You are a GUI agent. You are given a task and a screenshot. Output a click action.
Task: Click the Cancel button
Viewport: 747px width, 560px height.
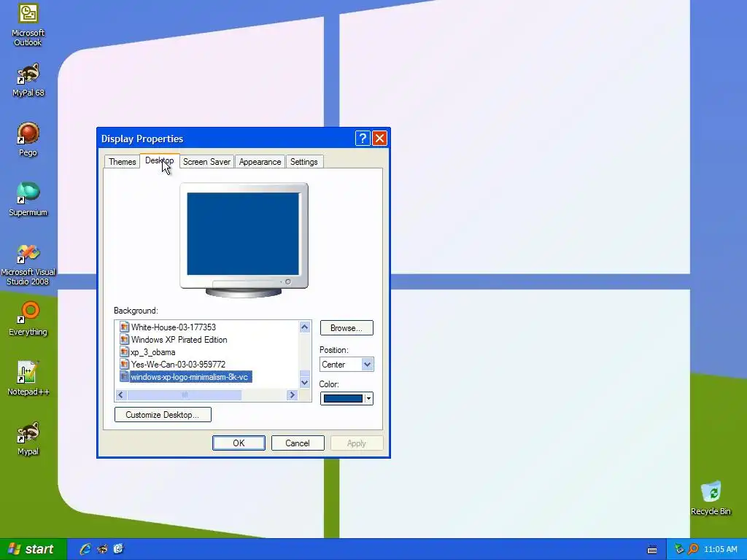pyautogui.click(x=298, y=443)
